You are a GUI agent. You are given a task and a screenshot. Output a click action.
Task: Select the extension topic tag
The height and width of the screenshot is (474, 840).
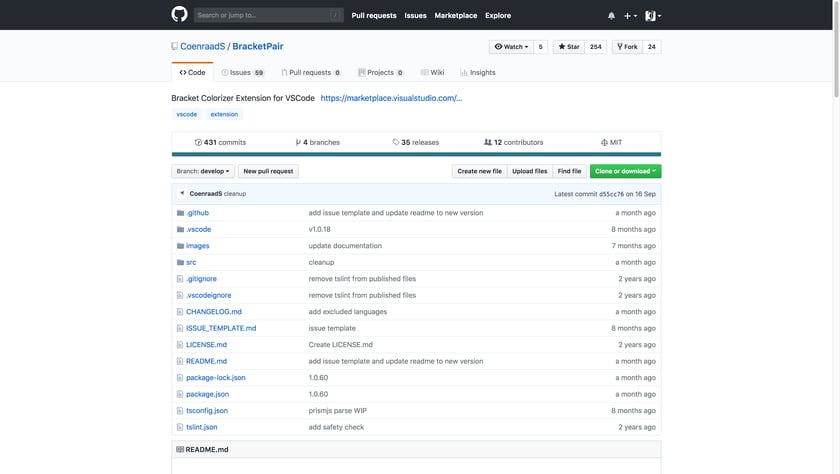[x=224, y=114]
